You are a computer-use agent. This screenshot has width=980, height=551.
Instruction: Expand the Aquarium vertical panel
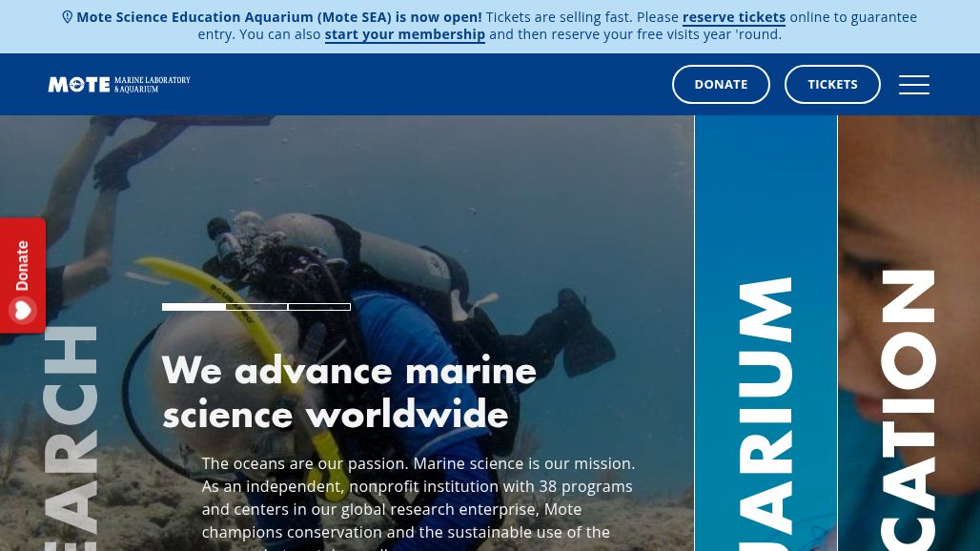point(766,333)
